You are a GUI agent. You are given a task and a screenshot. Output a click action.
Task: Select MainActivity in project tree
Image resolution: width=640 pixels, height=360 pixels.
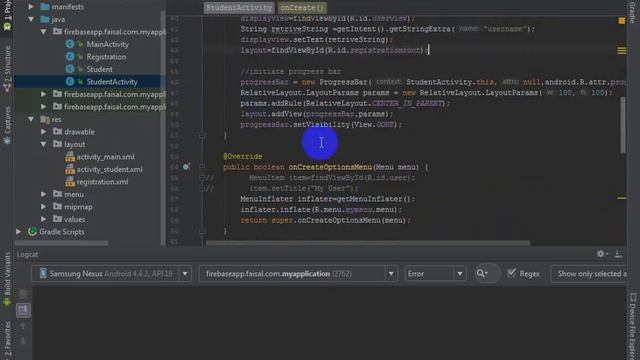click(x=107, y=44)
